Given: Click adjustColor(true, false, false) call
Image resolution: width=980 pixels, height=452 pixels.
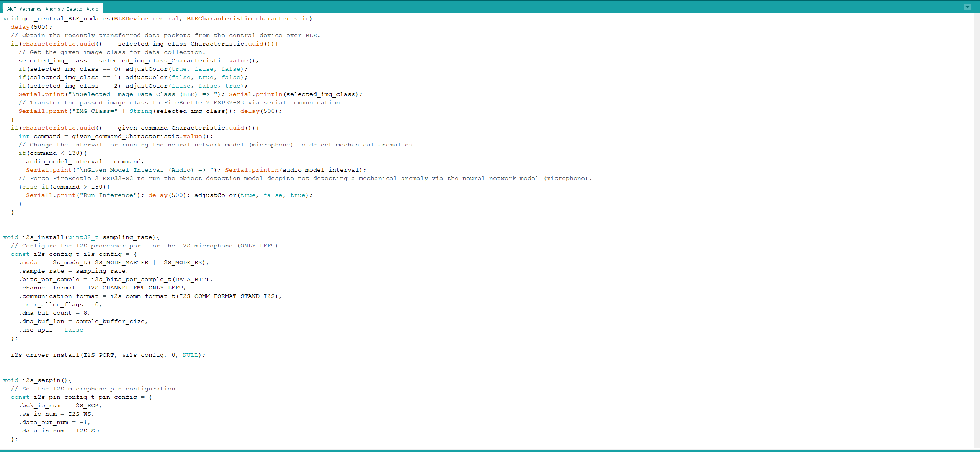Looking at the screenshot, I should tap(186, 69).
